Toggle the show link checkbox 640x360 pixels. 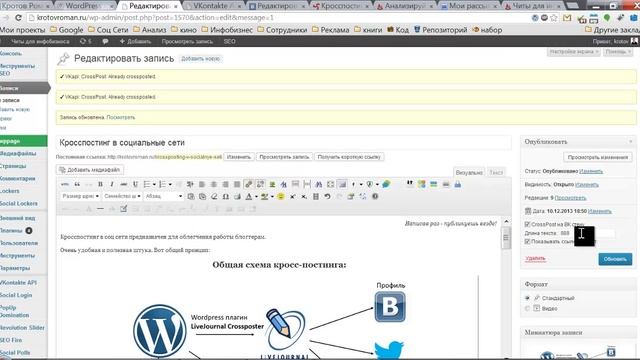527,241
